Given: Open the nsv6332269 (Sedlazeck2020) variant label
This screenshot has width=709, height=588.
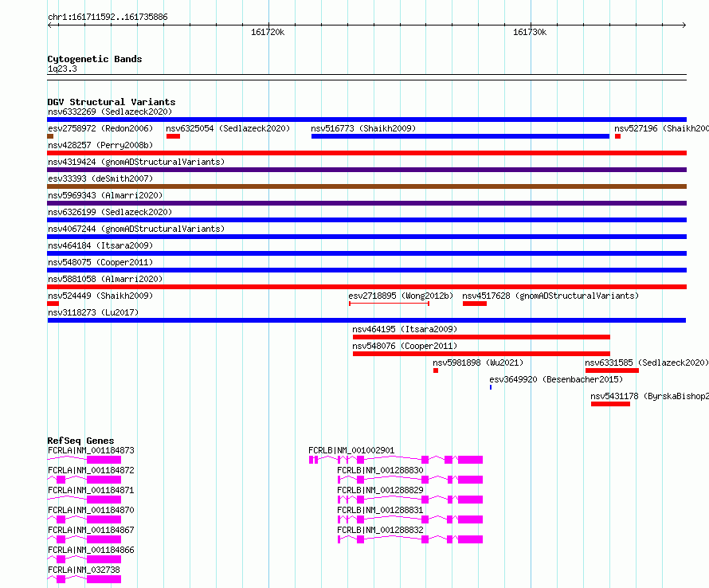Looking at the screenshot, I should 110,112.
